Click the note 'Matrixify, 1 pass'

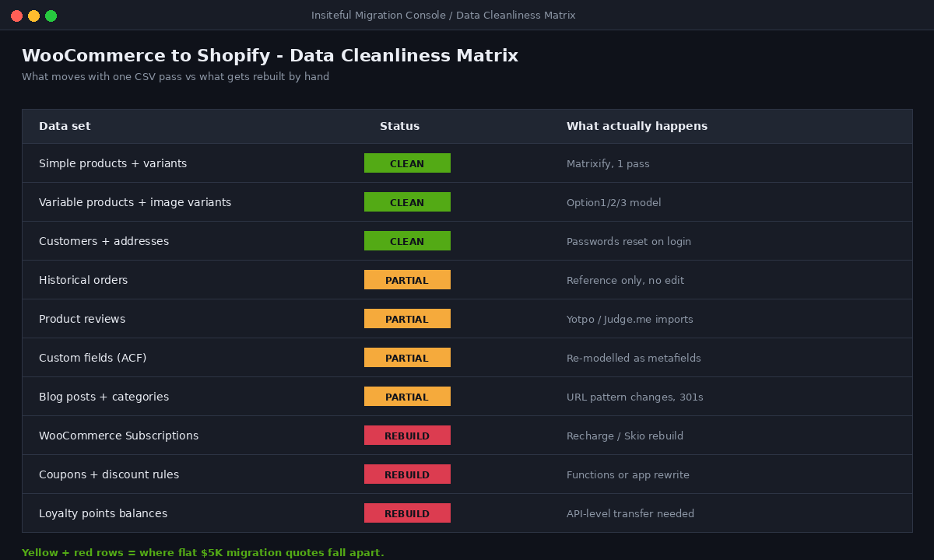[608, 164]
